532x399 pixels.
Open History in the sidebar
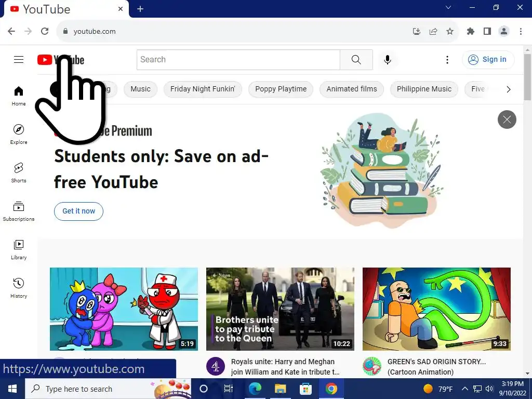(19, 288)
